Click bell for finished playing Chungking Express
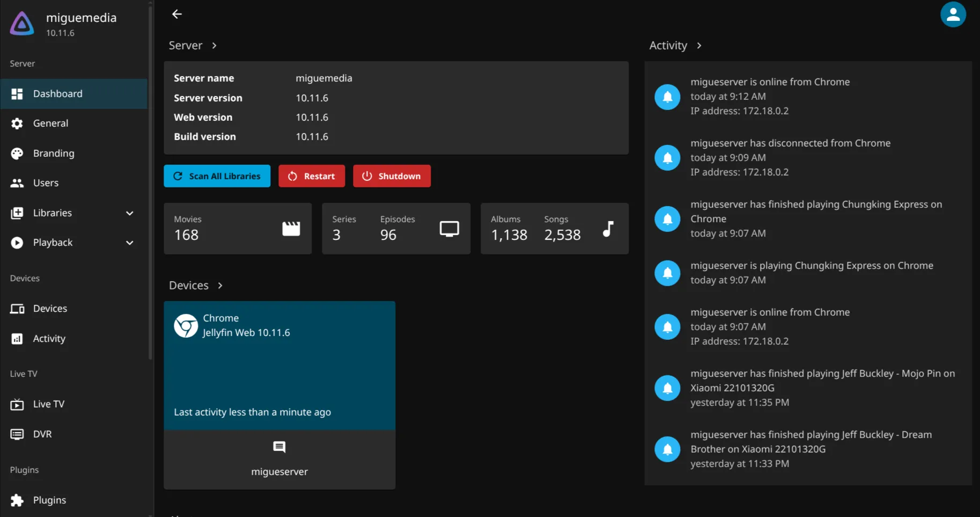The width and height of the screenshot is (980, 517). (x=667, y=219)
